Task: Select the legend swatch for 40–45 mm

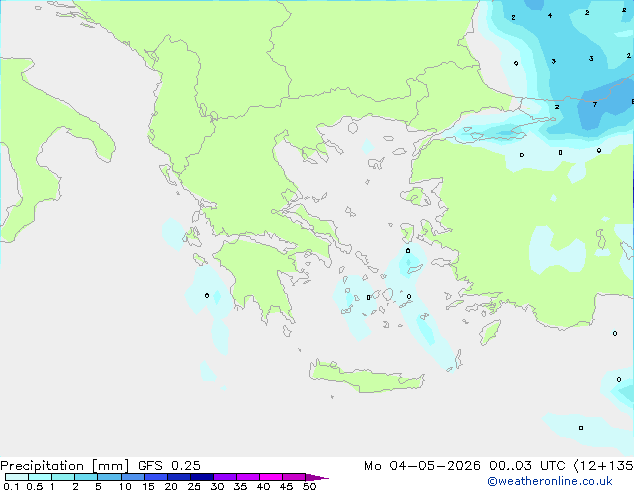Action: [x=271, y=477]
